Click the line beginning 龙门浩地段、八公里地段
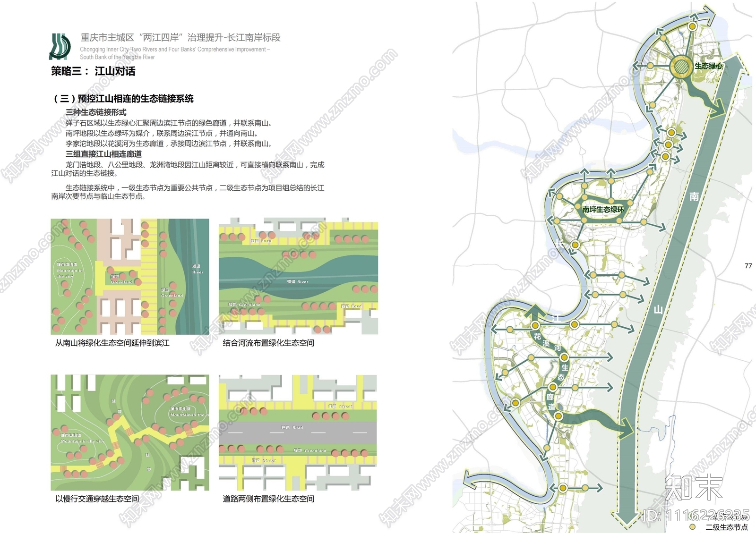The height and width of the screenshot is (534, 756). pyautogui.click(x=188, y=169)
